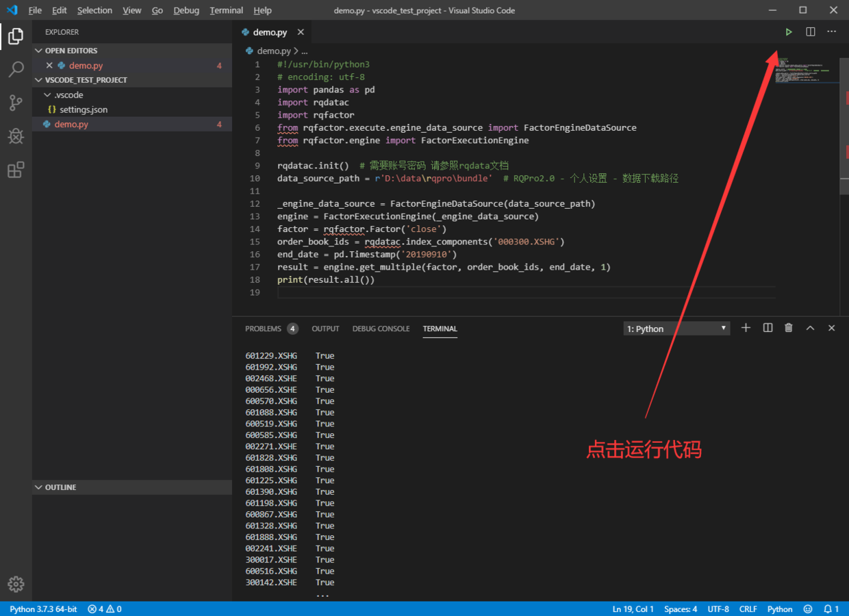Create a new terminal with plus icon
The width and height of the screenshot is (849, 616).
point(746,329)
